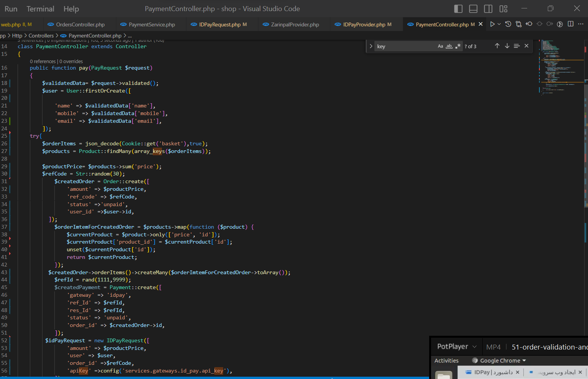Toggle Find in Selection icon
The image size is (588, 379).
(517, 46)
